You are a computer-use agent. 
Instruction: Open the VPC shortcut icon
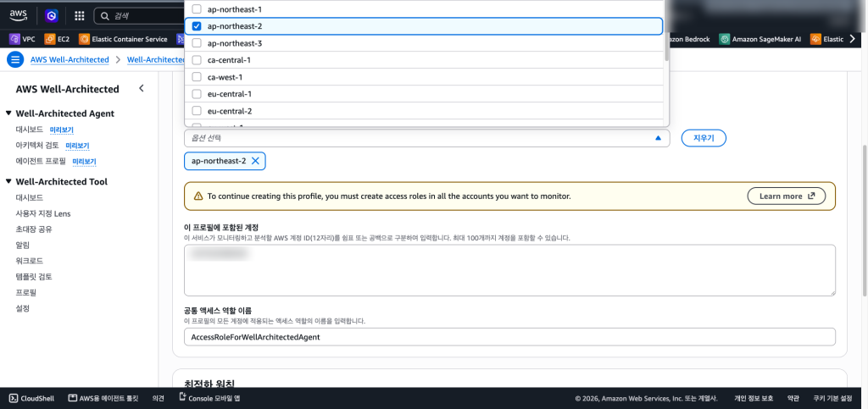click(14, 39)
